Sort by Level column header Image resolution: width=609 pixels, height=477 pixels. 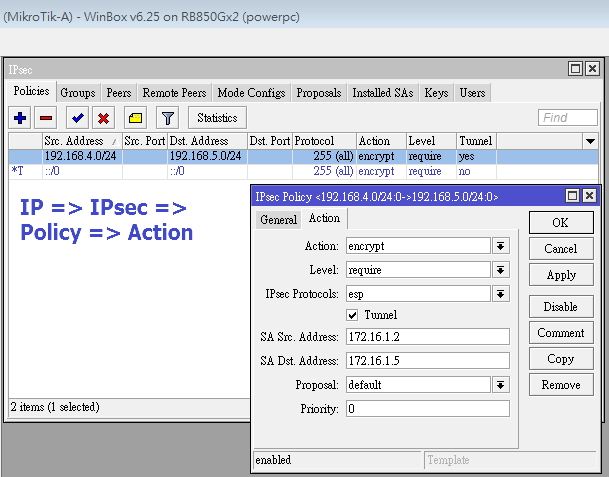click(431, 141)
